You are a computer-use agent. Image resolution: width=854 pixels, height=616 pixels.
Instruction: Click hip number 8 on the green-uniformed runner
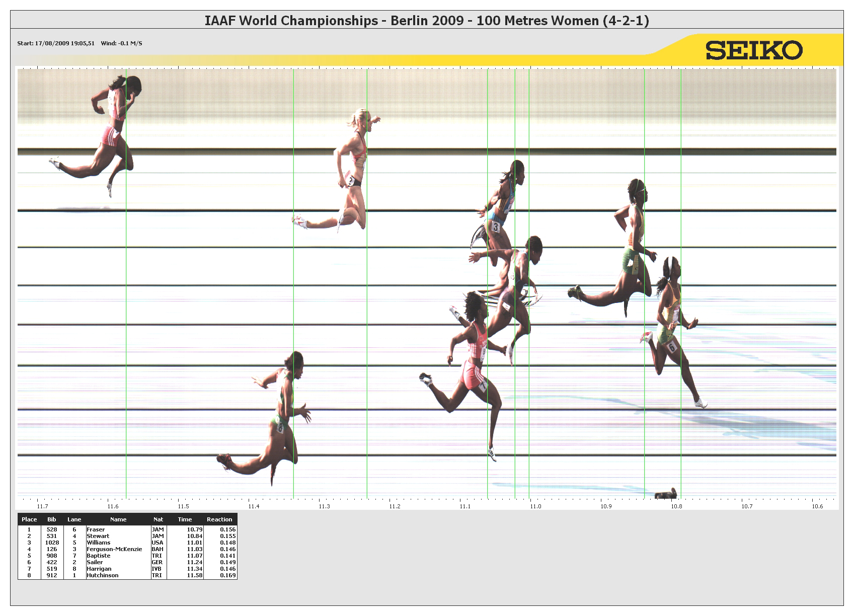pos(280,428)
